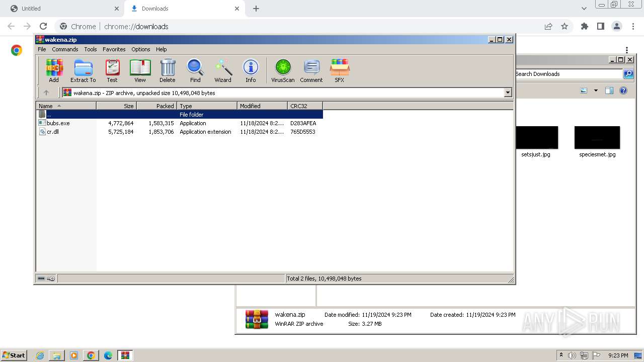Select the parent folder '..' row

click(179, 115)
